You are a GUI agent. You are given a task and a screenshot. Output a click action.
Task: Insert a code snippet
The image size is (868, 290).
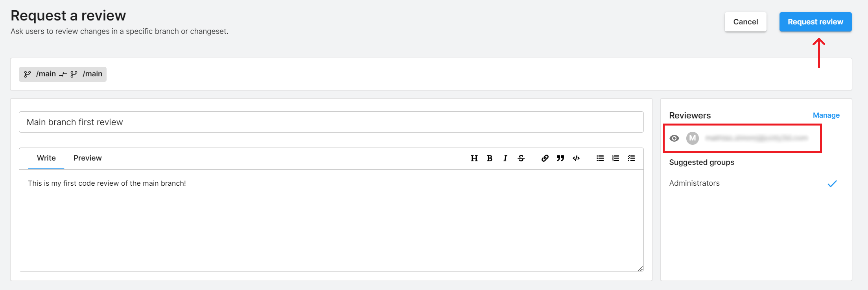click(576, 158)
